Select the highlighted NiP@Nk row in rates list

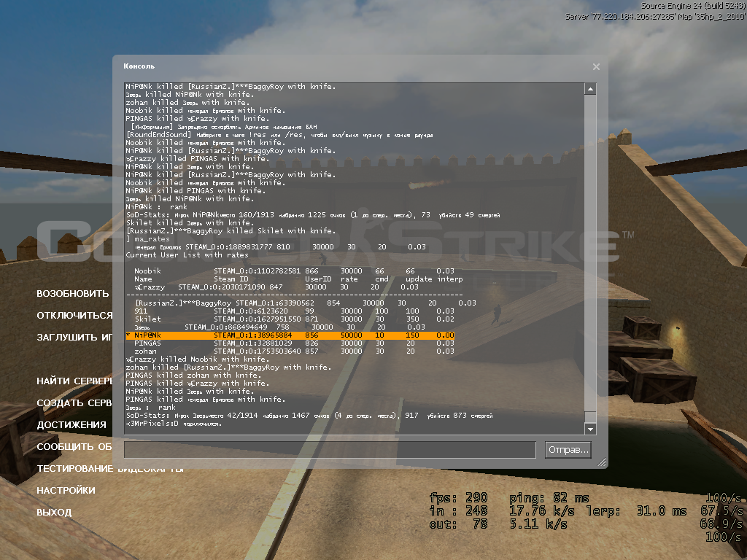(290, 335)
